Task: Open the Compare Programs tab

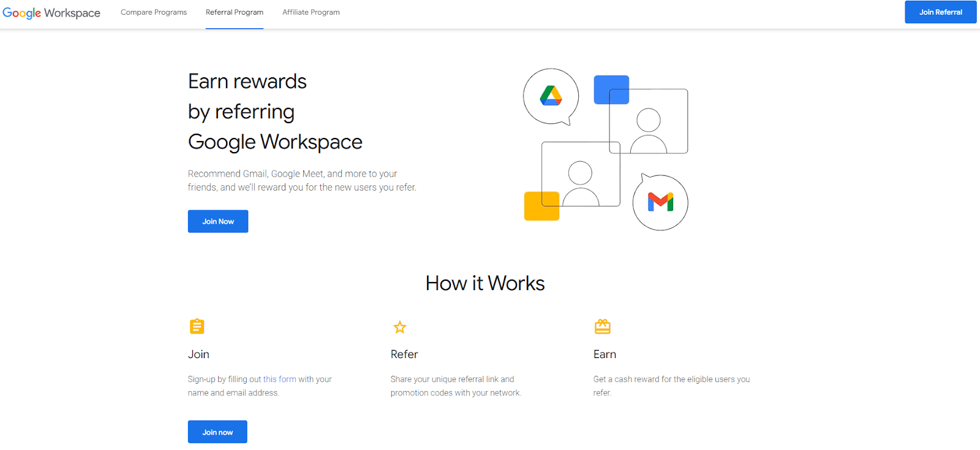Action: (154, 12)
